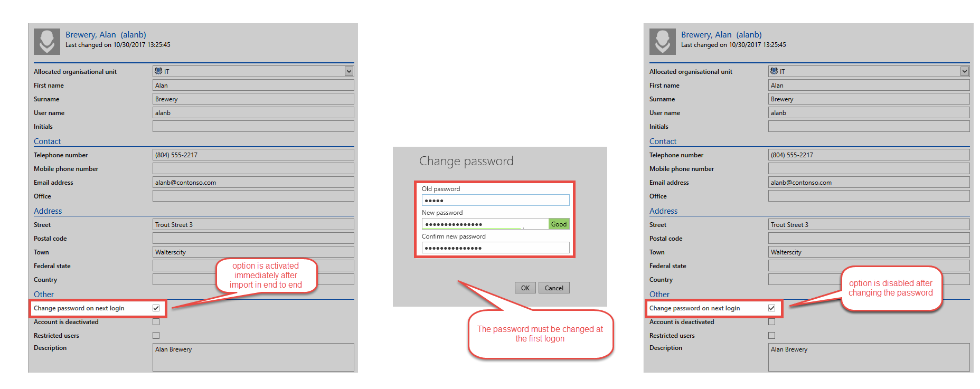Check 'Restricted users' box in left panel

click(156, 336)
